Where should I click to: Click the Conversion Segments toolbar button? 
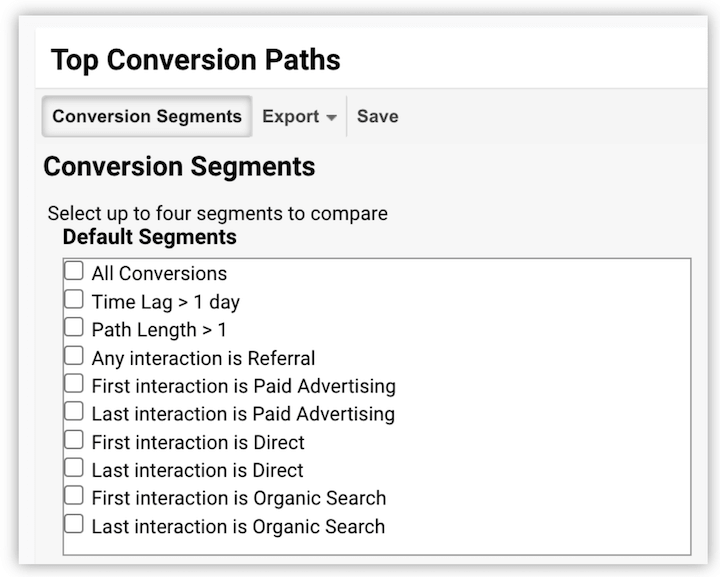coord(147,117)
